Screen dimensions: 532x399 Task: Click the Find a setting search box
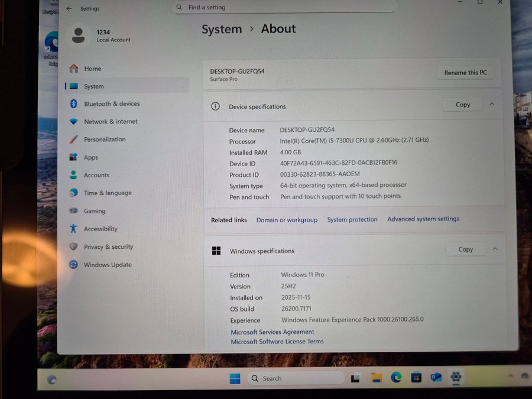pos(284,8)
